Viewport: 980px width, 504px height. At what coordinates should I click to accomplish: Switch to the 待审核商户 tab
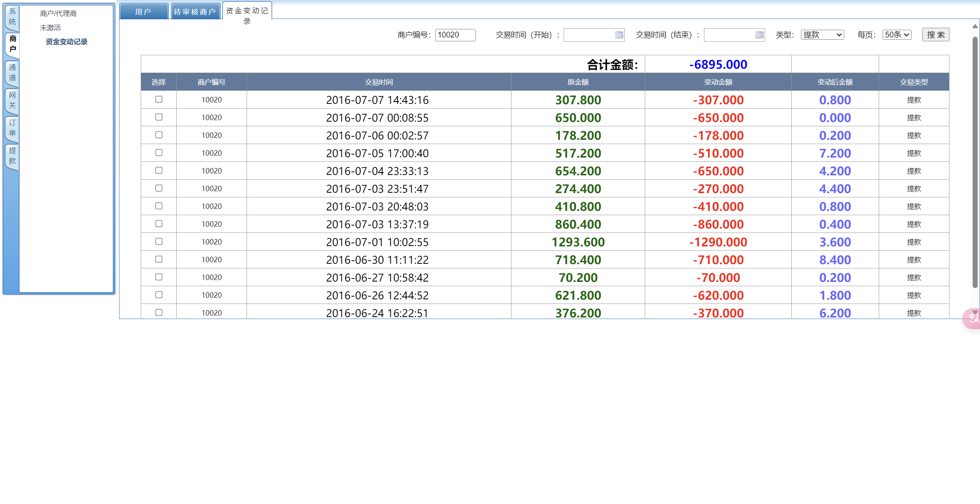click(195, 12)
